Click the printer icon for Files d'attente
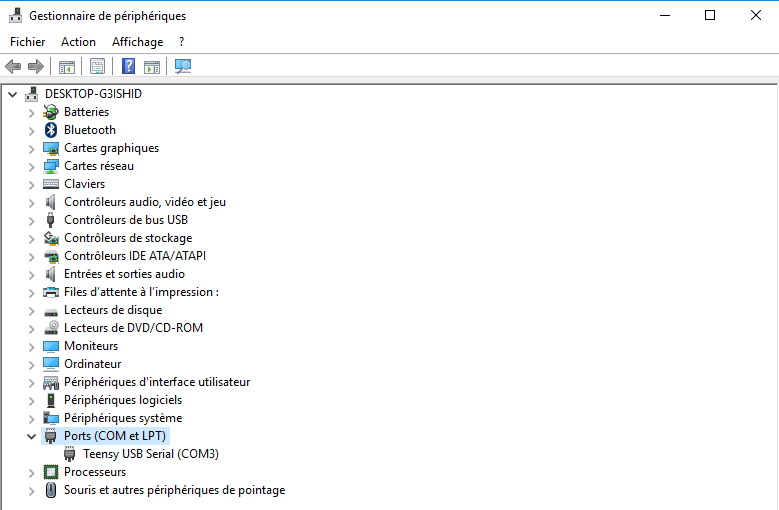The width and height of the screenshot is (779, 510). (x=51, y=292)
